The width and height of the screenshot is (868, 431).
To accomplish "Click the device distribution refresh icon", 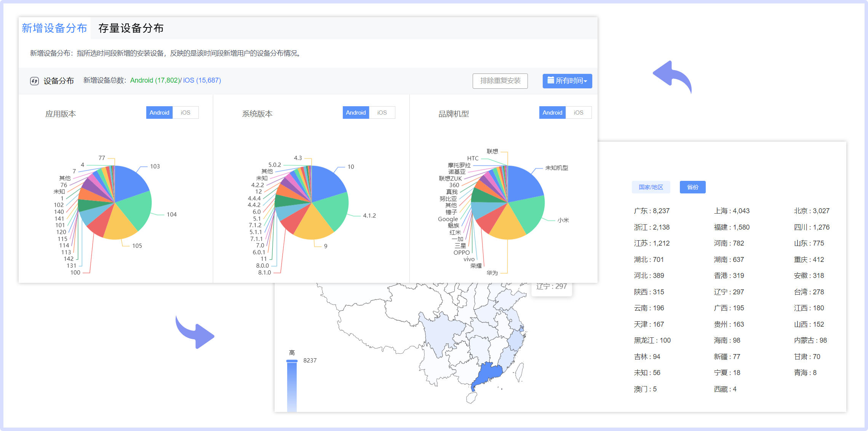I will coord(34,81).
